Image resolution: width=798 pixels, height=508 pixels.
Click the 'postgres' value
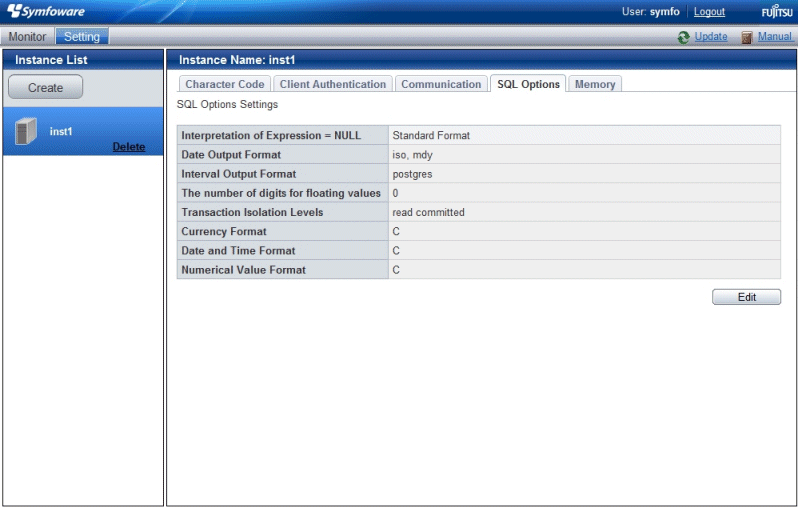coord(412,174)
